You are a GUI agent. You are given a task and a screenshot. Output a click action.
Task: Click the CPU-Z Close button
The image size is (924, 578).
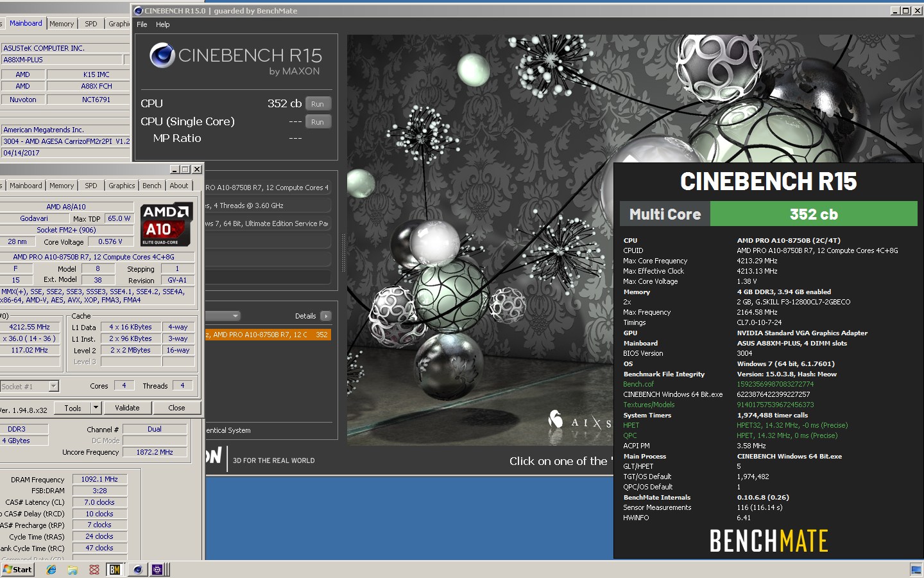click(176, 408)
